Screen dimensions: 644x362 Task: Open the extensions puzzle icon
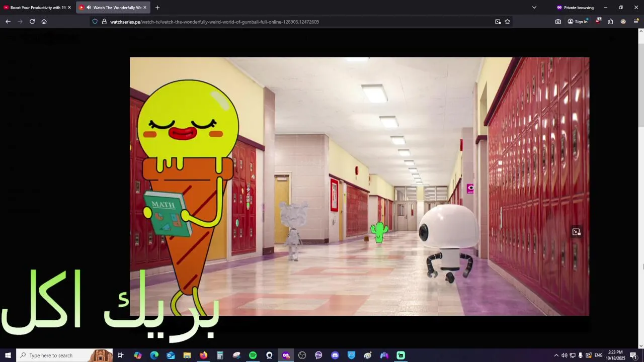[611, 22]
